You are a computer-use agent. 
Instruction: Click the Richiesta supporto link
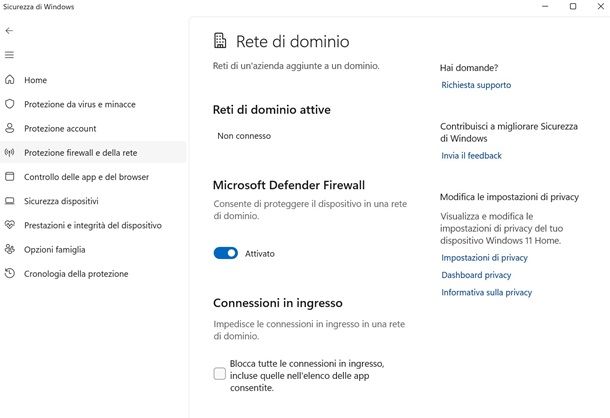coord(476,85)
